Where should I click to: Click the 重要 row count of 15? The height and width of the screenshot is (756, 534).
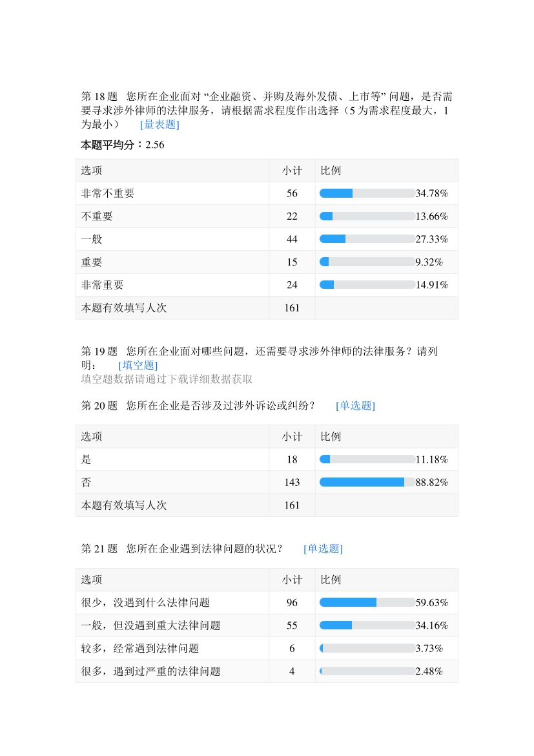(x=292, y=262)
